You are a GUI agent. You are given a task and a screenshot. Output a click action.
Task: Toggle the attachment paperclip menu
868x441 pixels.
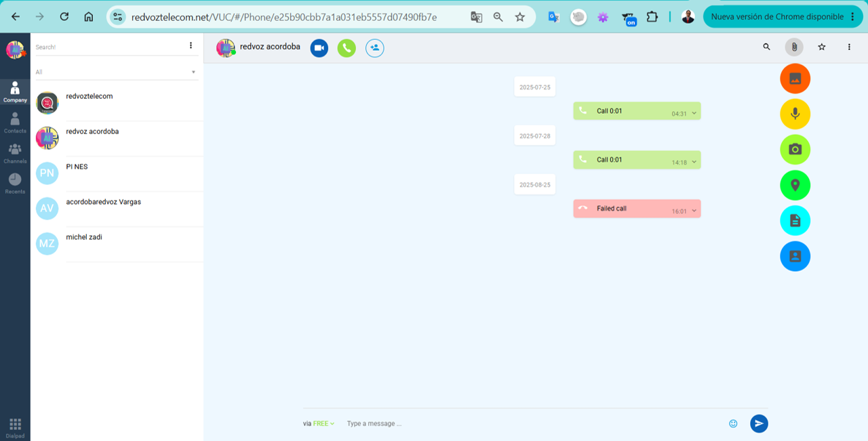pos(794,47)
